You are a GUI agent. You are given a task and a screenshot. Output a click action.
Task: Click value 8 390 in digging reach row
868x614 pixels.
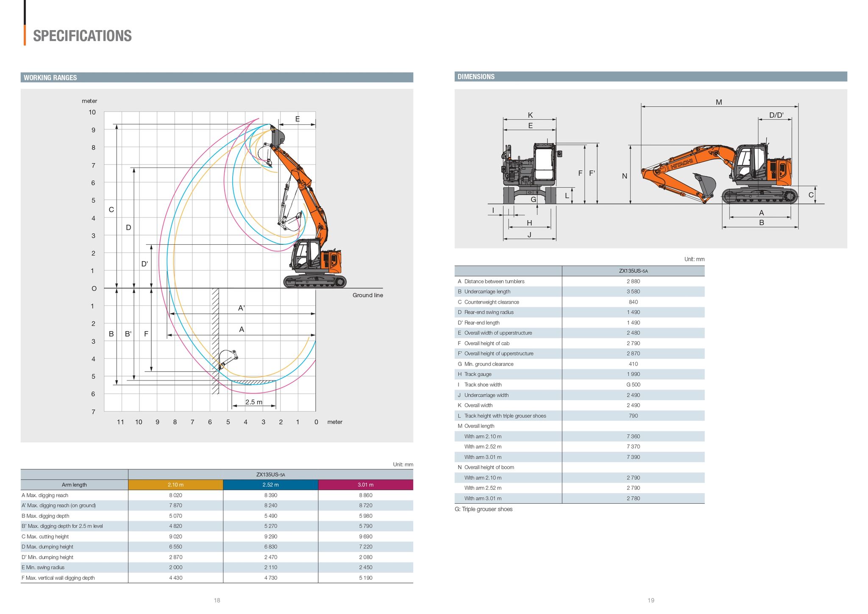tap(270, 495)
